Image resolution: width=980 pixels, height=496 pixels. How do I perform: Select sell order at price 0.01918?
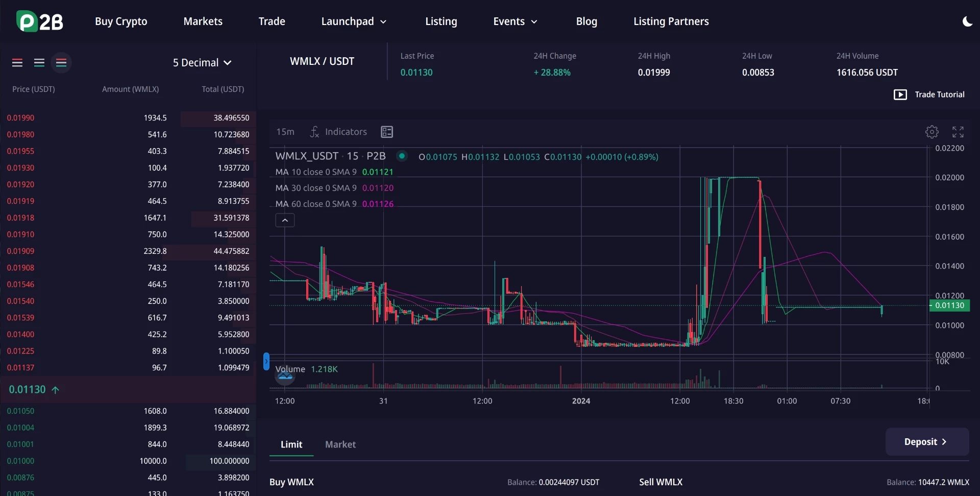click(128, 218)
